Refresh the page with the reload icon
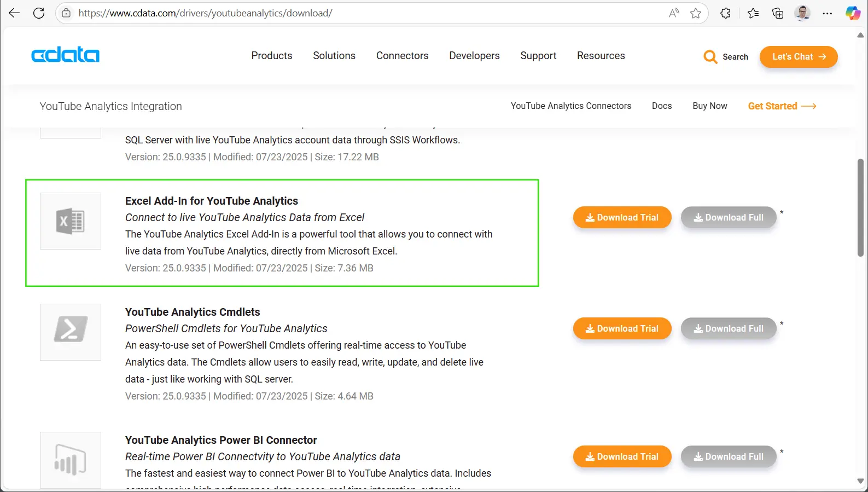The width and height of the screenshot is (868, 492). (39, 13)
